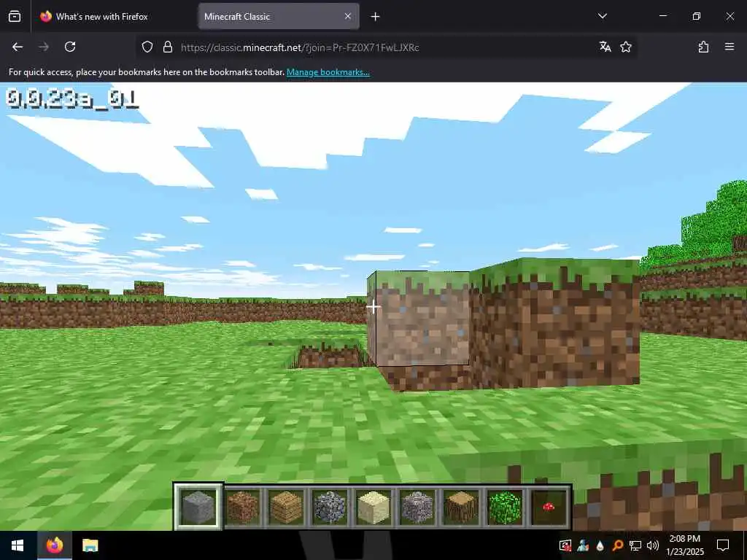
Task: Open File Explorer from the taskbar
Action: [x=90, y=545]
